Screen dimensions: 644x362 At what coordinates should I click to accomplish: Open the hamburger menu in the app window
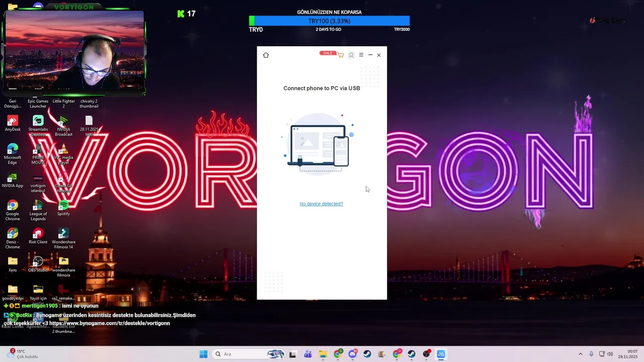coord(361,55)
